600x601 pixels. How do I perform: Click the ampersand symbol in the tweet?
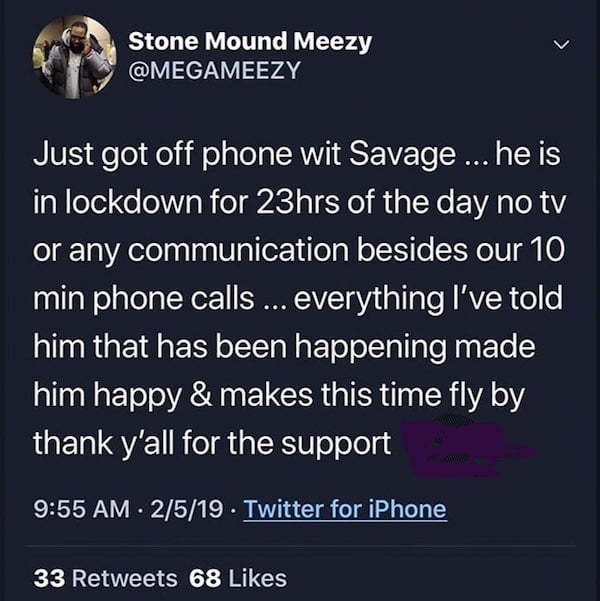tap(201, 395)
